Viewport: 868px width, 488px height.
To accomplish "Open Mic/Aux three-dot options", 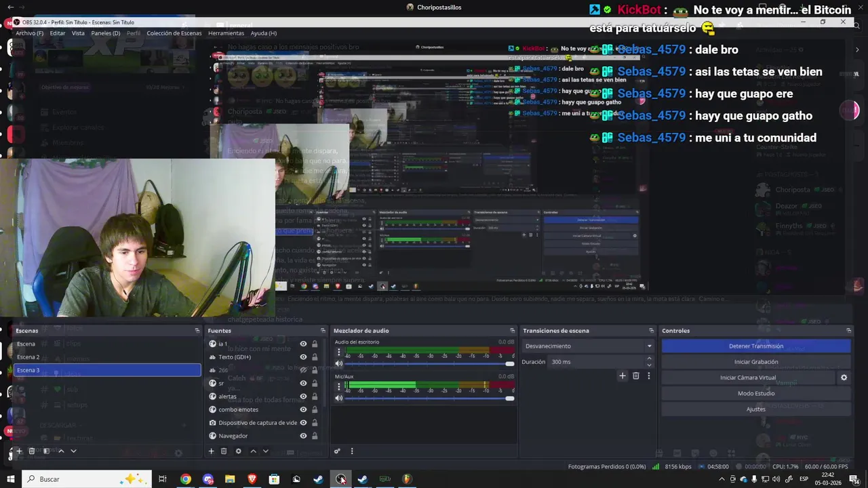I will pos(339,386).
